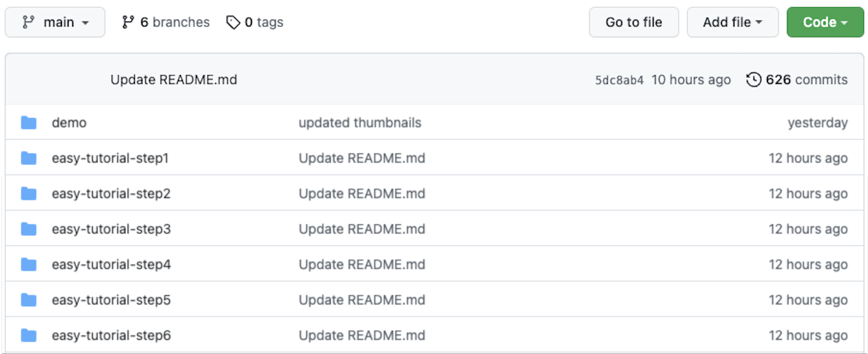Open the easy-tutorial-step4 folder name

point(111,264)
